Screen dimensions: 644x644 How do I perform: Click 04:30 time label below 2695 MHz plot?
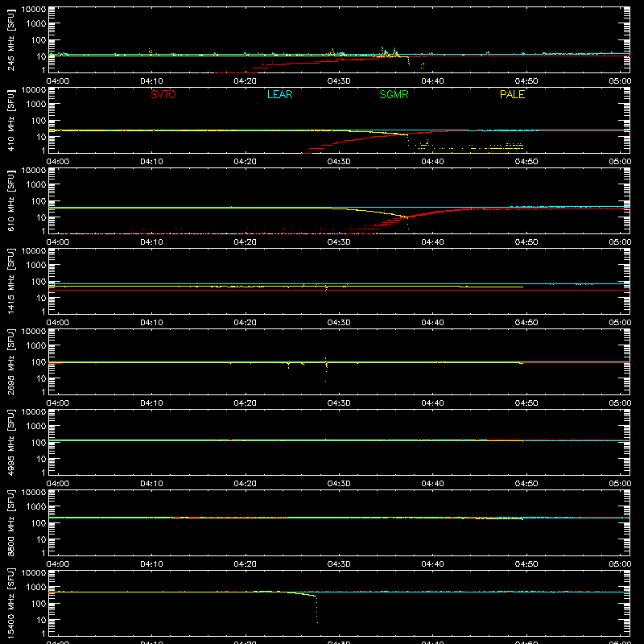(x=339, y=403)
